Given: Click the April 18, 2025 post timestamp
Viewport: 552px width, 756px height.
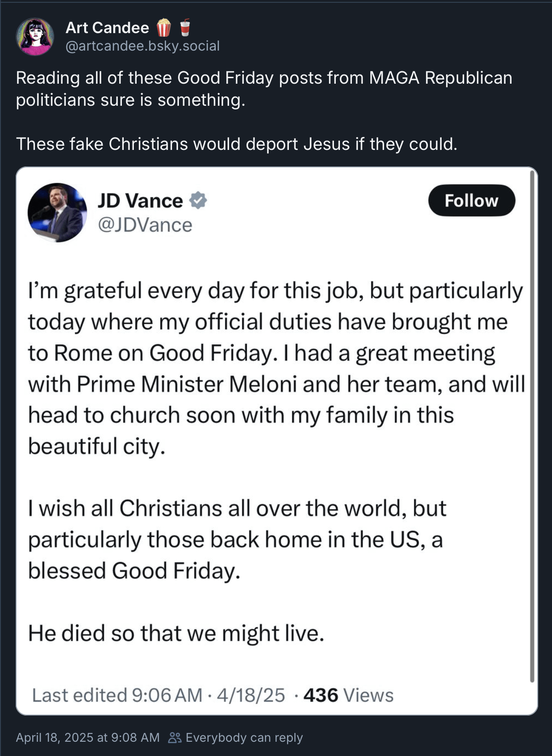Looking at the screenshot, I should click(87, 738).
